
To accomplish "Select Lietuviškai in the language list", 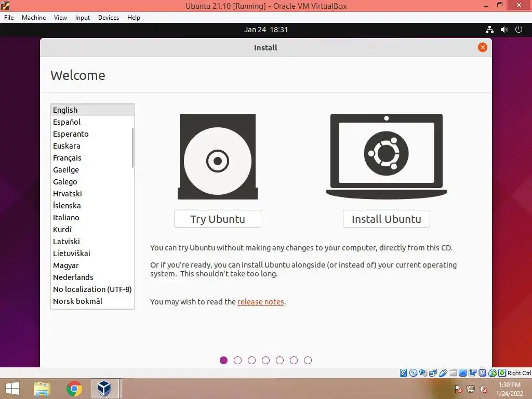I will (x=92, y=254).
